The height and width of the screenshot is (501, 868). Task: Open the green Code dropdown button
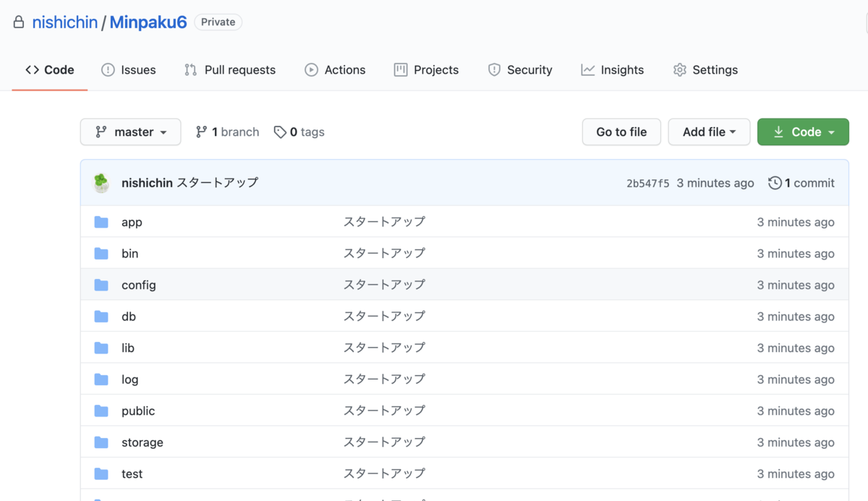coord(803,132)
